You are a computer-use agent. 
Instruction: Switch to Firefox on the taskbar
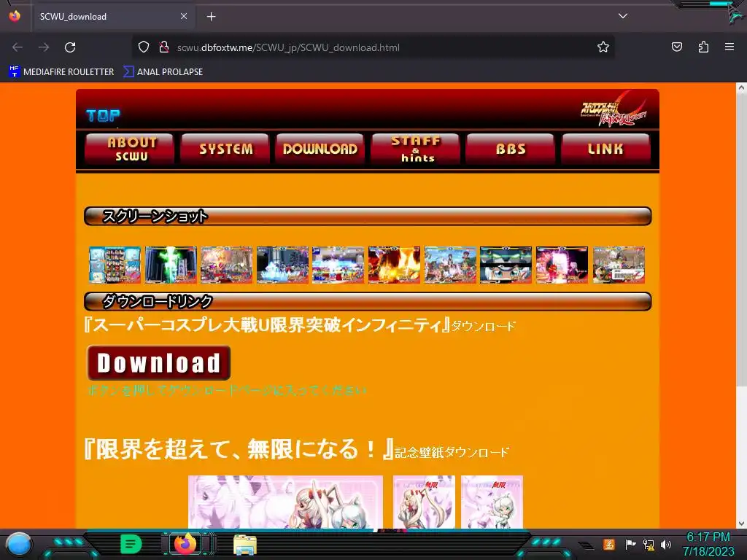click(x=186, y=543)
